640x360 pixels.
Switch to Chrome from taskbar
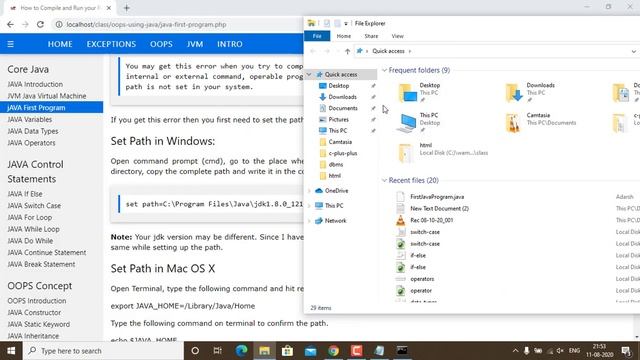333,351
